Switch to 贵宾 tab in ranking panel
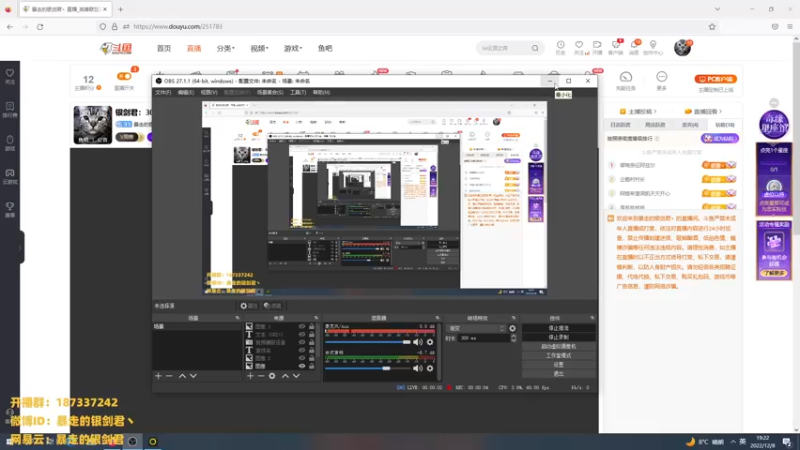Viewport: 800px width, 450px height. (x=690, y=125)
